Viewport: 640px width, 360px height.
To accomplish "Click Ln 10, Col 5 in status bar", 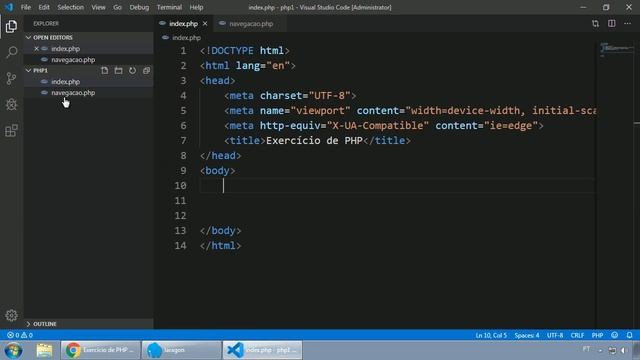I will click(x=491, y=335).
